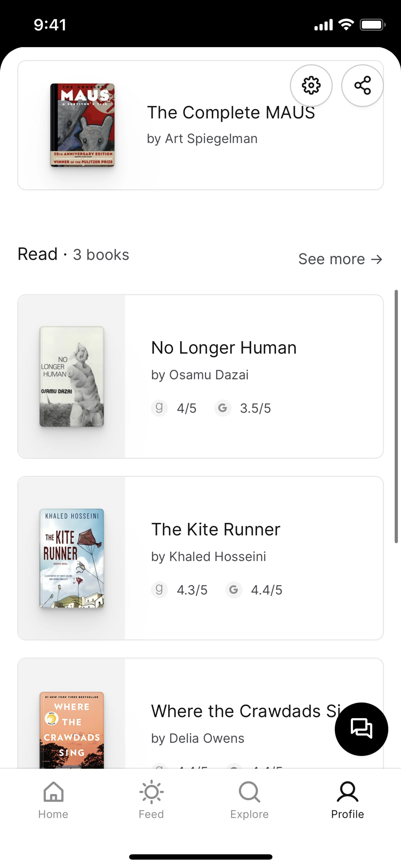Viewport: 401px width, 868px height.
Task: Open settings via the gear icon
Action: tap(311, 86)
